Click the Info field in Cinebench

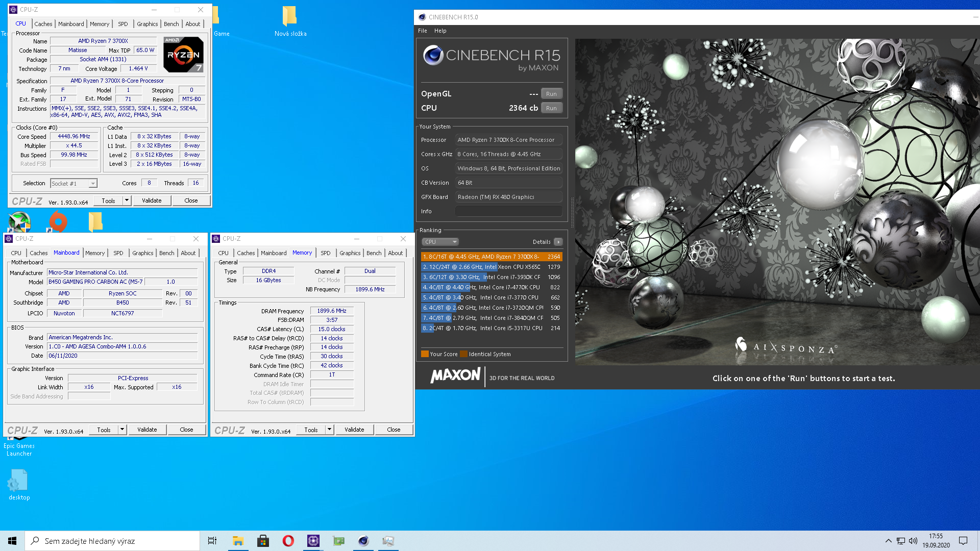click(508, 211)
